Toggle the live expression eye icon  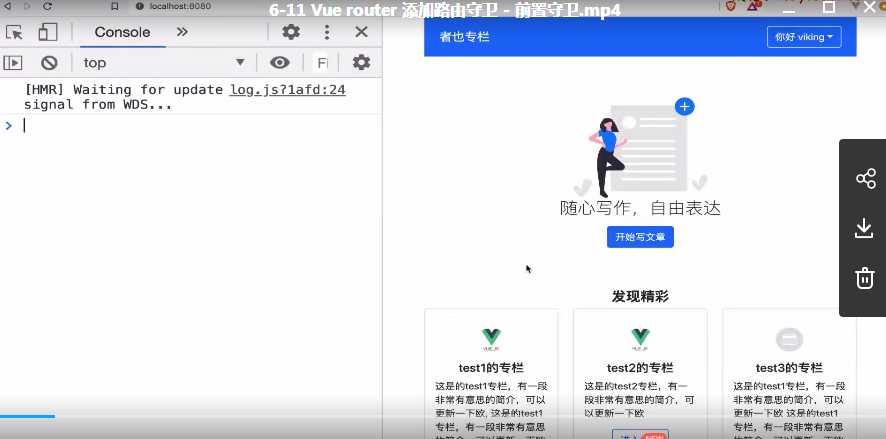point(280,63)
